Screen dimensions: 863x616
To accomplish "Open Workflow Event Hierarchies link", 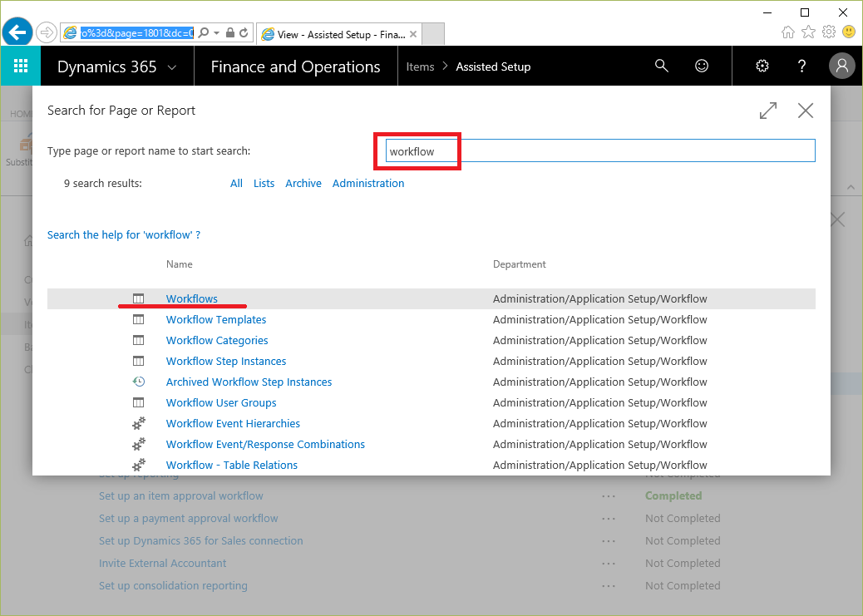I will click(233, 423).
